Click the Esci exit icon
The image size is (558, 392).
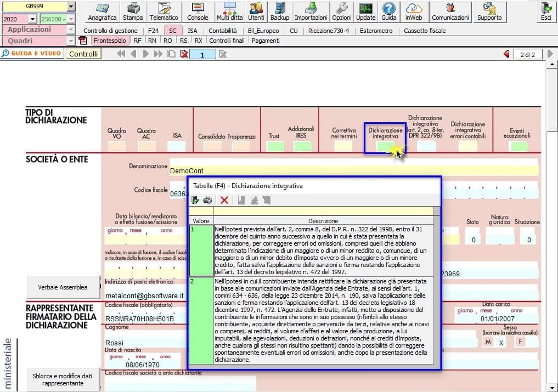click(x=546, y=12)
